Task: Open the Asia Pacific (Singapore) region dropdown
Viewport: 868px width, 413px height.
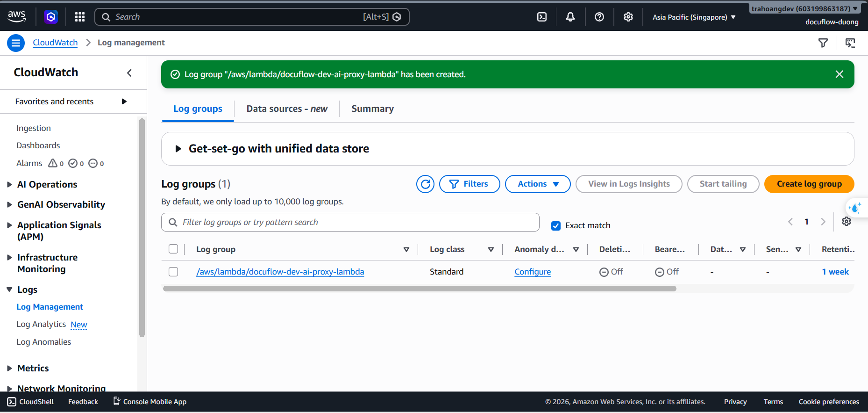Action: (694, 17)
